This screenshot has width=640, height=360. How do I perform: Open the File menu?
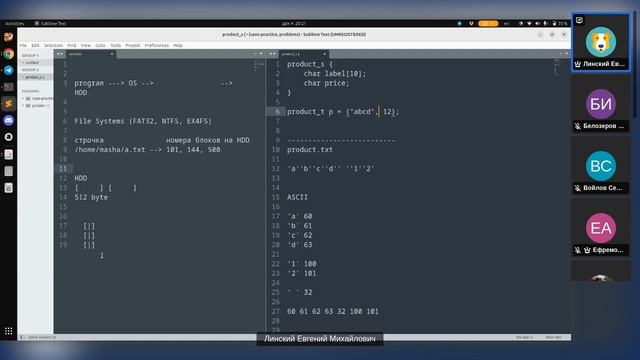click(23, 45)
